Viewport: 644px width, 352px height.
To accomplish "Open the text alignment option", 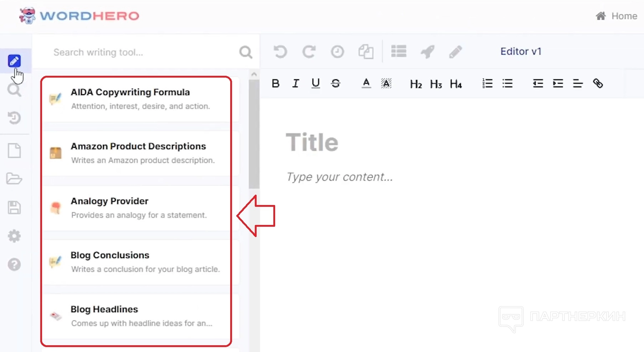I will [x=578, y=83].
